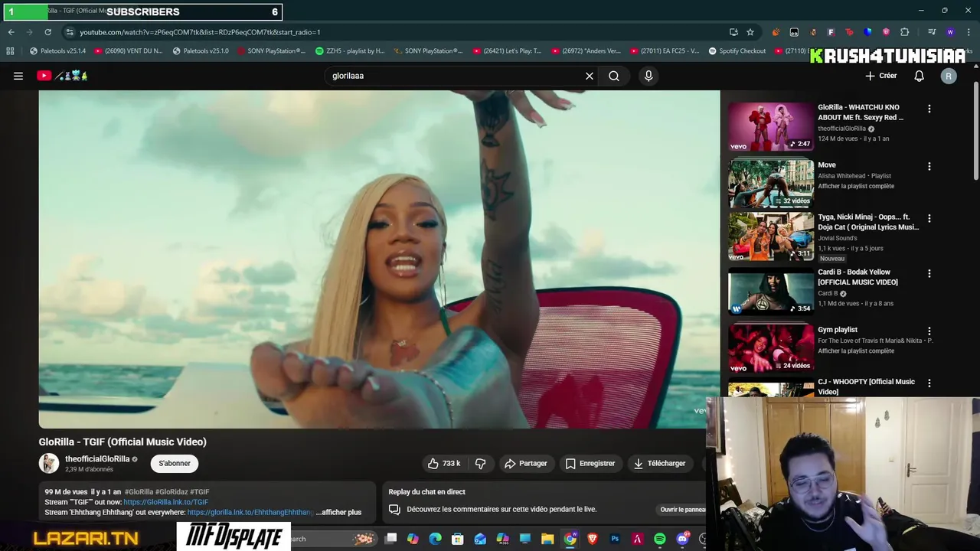Open CJ - WHOOPTY video title

click(866, 386)
